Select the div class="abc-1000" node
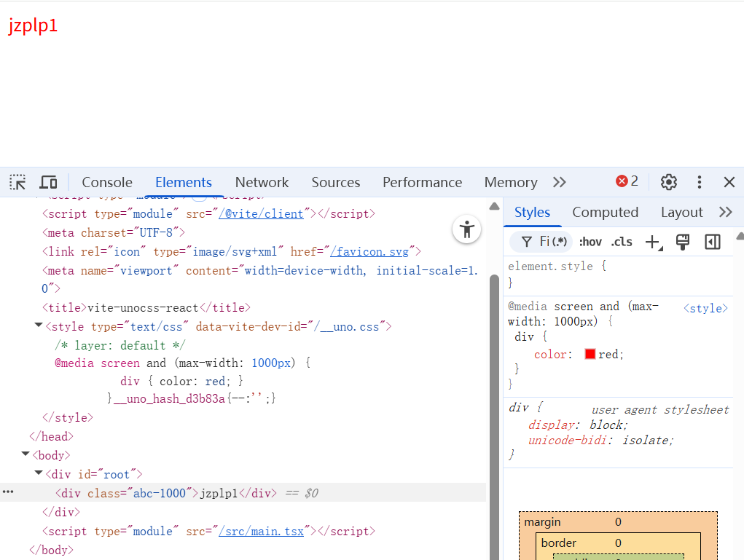 (x=166, y=493)
